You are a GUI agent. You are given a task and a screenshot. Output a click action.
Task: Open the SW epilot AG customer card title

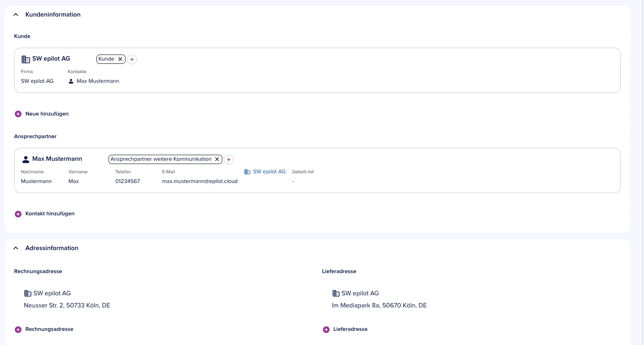tap(51, 59)
